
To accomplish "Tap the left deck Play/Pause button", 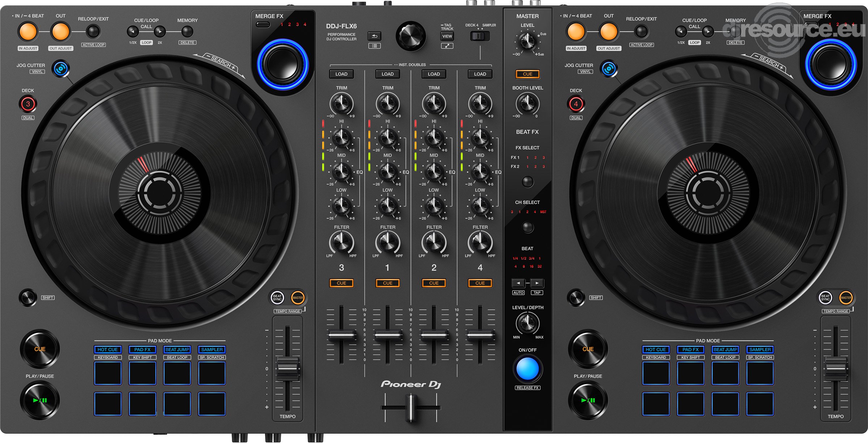I will tap(40, 400).
